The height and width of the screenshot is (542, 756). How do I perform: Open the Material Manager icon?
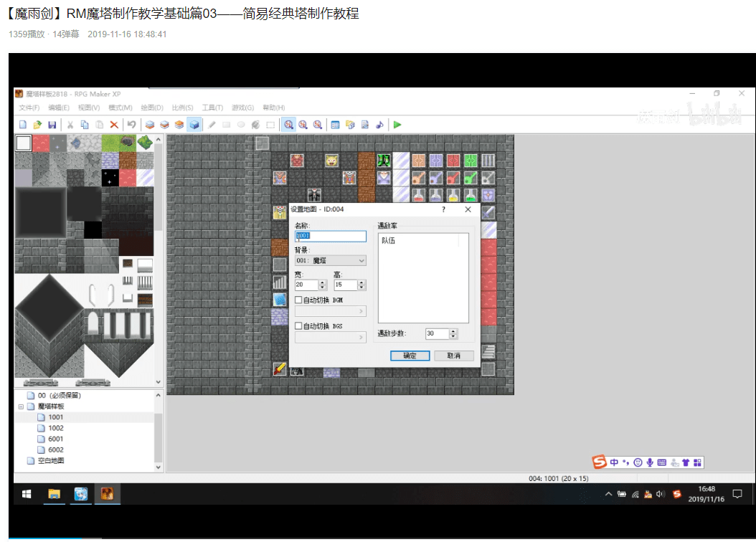pos(350,125)
